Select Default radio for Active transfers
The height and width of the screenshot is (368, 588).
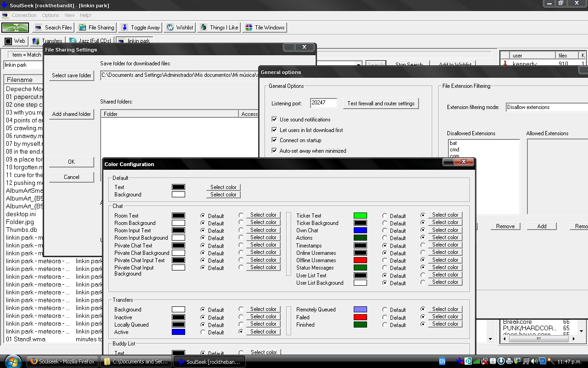point(203,332)
